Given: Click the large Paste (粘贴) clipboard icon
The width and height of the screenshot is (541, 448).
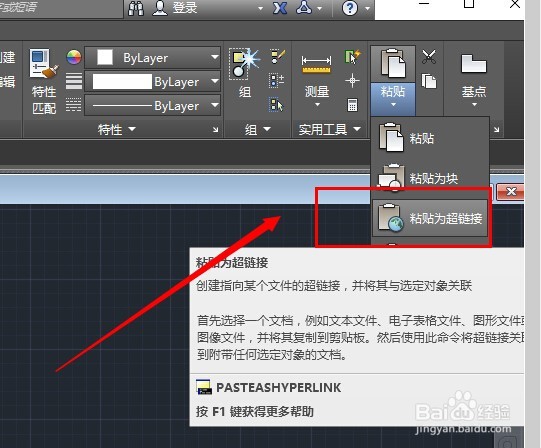Looking at the screenshot, I should click(393, 64).
